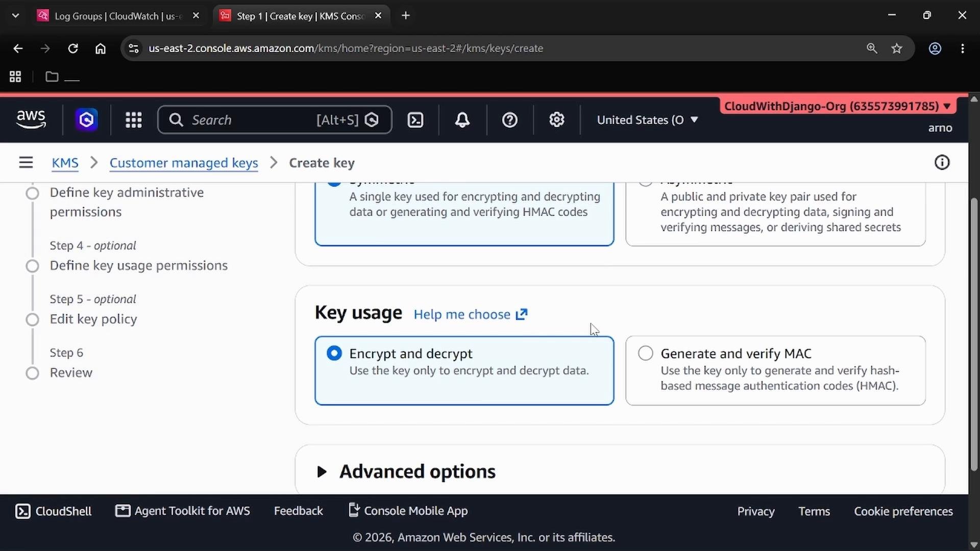This screenshot has width=980, height=551.
Task: Click the page vertical scrollbar thumb
Action: [x=974, y=334]
